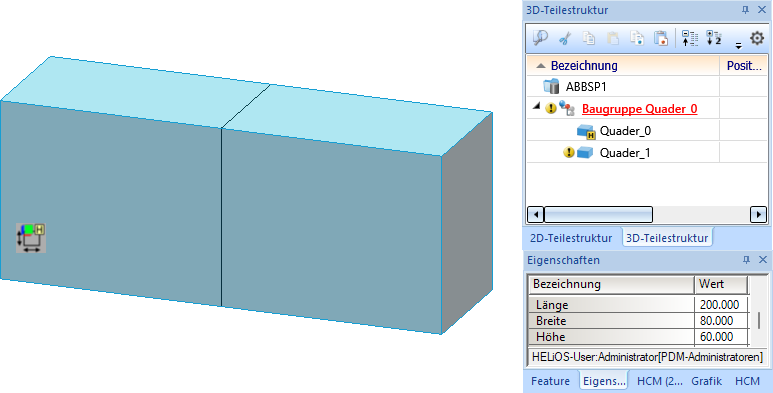773x393 pixels.
Task: Open the HCM (2... tab
Action: (x=660, y=381)
